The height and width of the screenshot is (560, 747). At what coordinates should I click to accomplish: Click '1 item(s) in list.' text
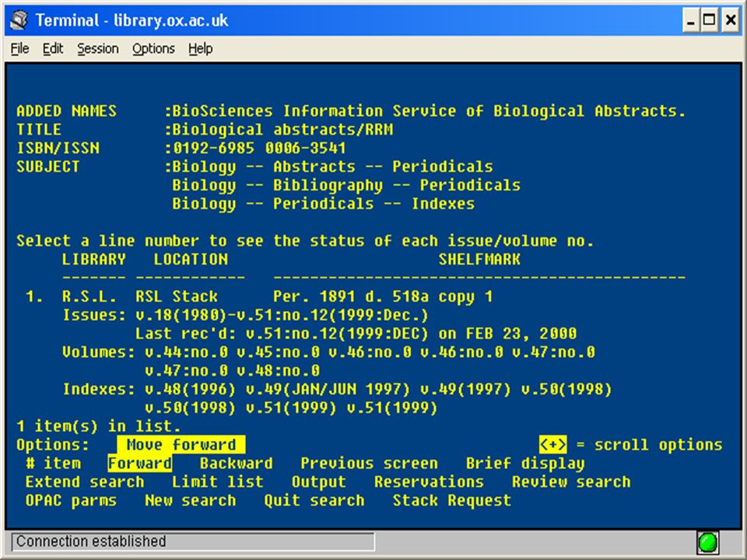(x=99, y=426)
